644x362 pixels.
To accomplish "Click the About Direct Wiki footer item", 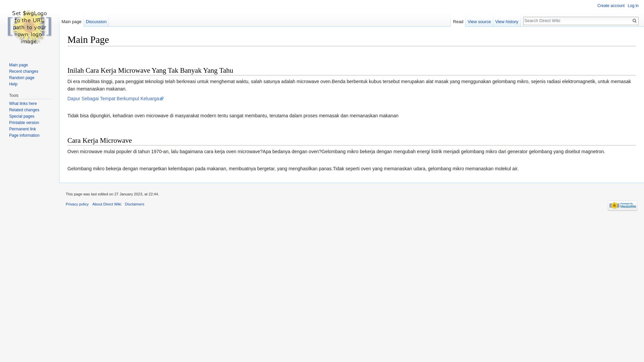I will point(107,204).
